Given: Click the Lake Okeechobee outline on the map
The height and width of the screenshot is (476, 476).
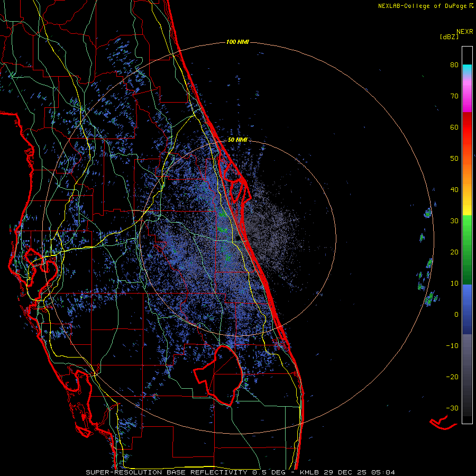Looking at the screenshot, I should (x=218, y=375).
